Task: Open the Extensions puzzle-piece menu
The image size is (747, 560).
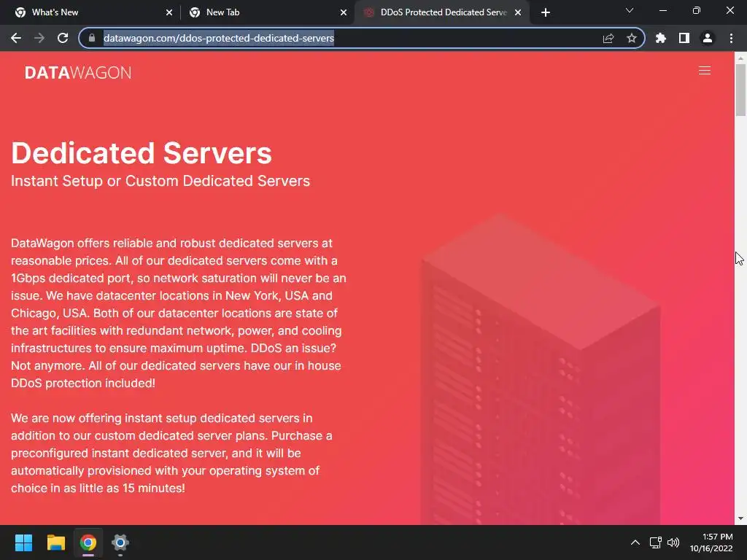Action: pos(661,38)
